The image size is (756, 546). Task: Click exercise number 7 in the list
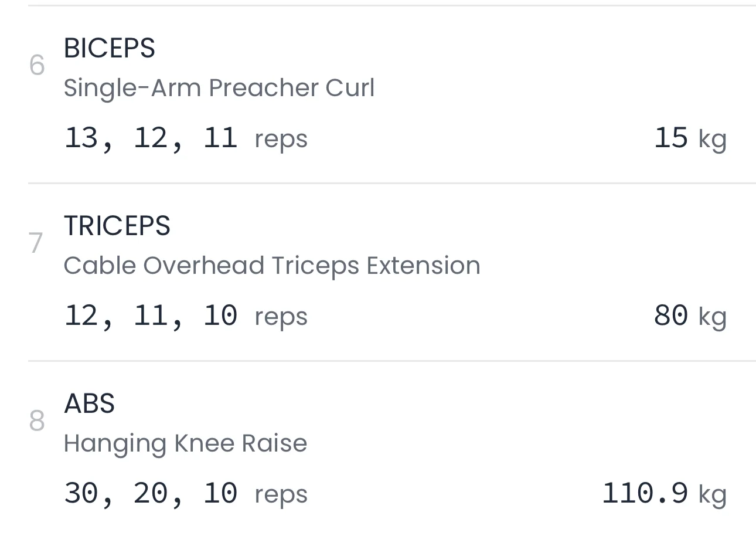[36, 243]
